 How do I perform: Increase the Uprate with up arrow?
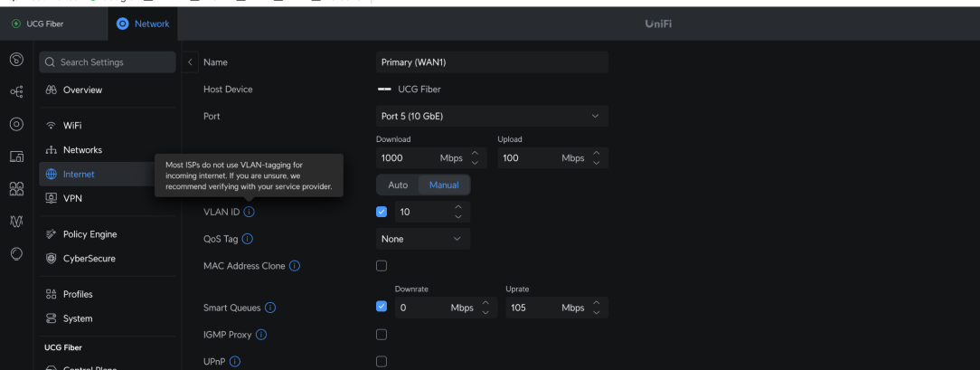point(597,302)
